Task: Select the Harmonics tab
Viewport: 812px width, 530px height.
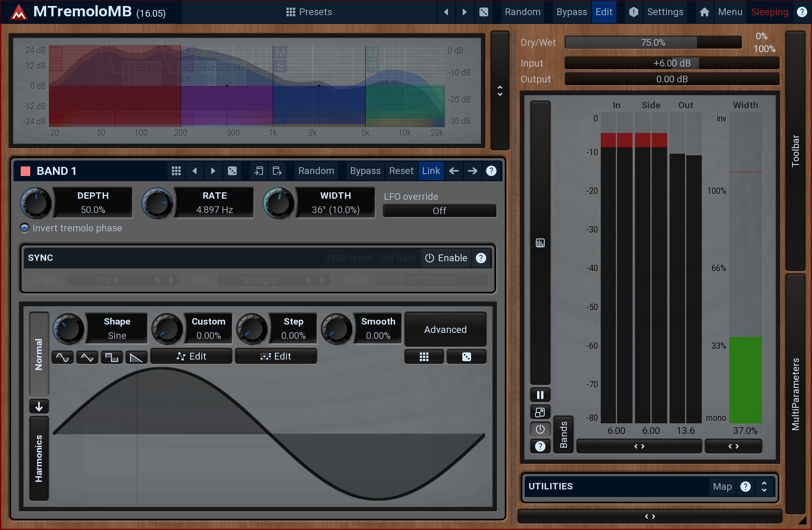Action: tap(39, 458)
